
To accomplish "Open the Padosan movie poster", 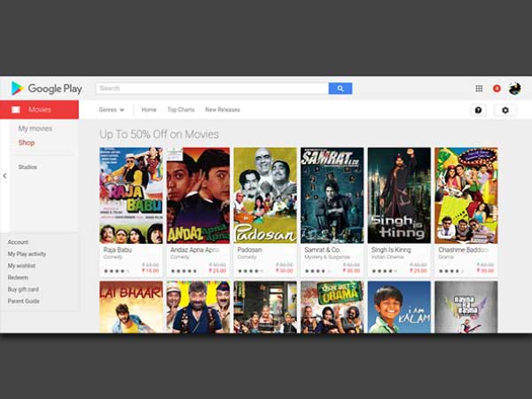I will (265, 195).
